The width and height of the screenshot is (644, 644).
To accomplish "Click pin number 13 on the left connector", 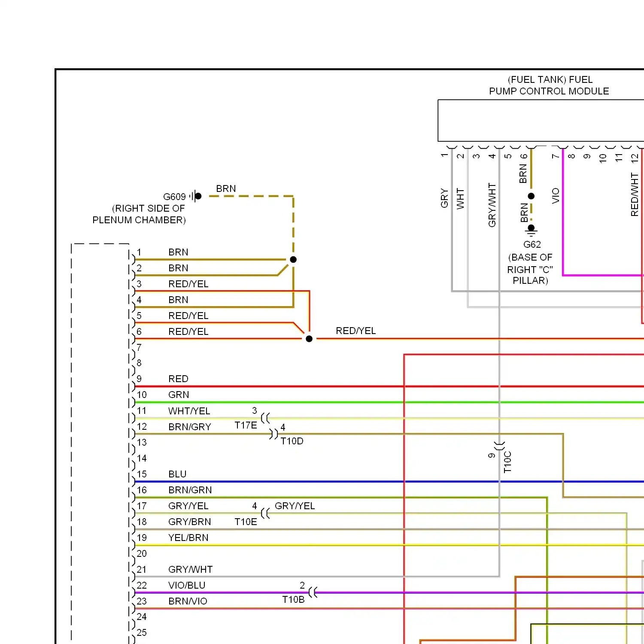I will [x=142, y=442].
